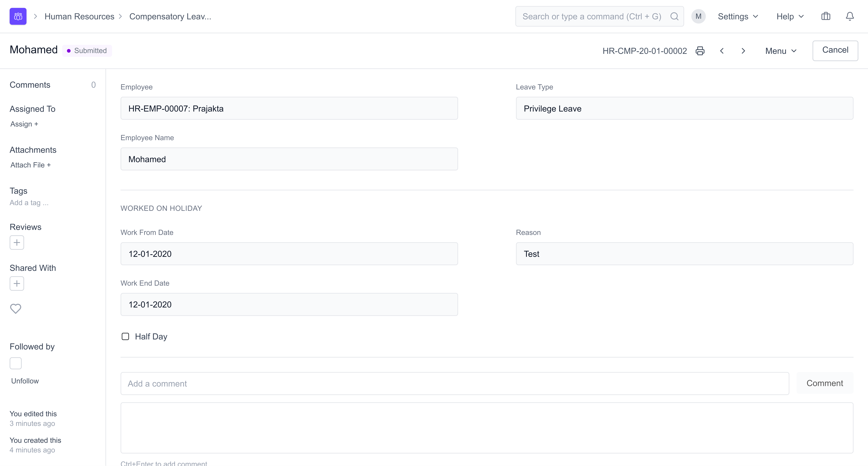
Task: Click the briefcase icon in navbar
Action: [826, 16]
